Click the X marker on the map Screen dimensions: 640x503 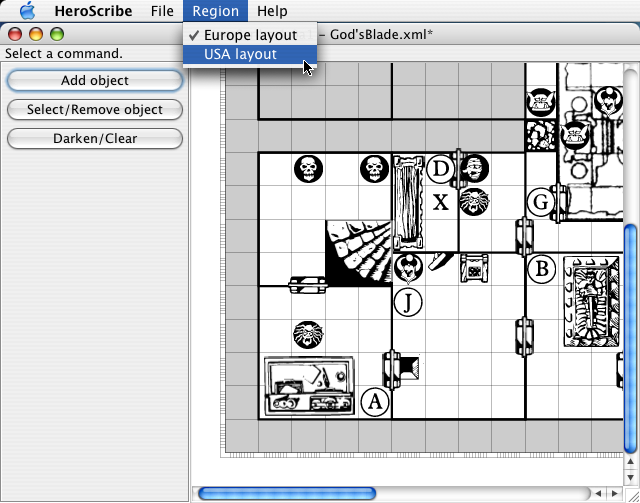coord(441,203)
